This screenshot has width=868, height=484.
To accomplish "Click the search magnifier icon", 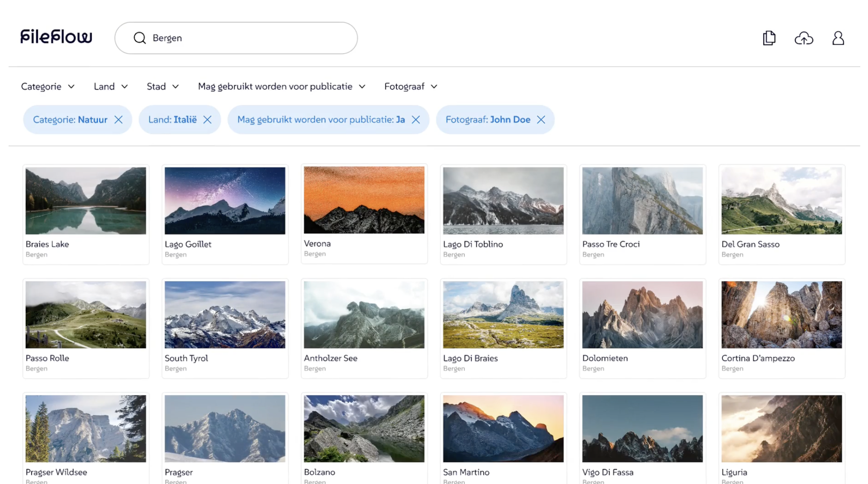I will coord(140,38).
